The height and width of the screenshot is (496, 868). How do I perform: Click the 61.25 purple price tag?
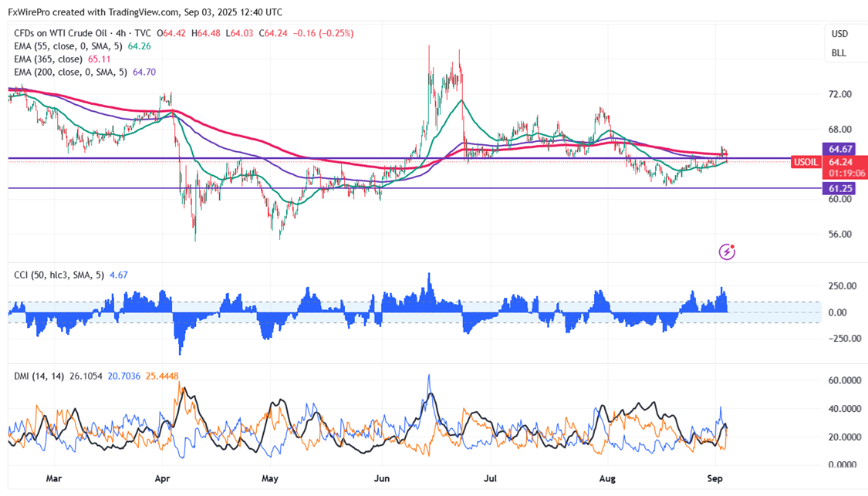point(839,189)
